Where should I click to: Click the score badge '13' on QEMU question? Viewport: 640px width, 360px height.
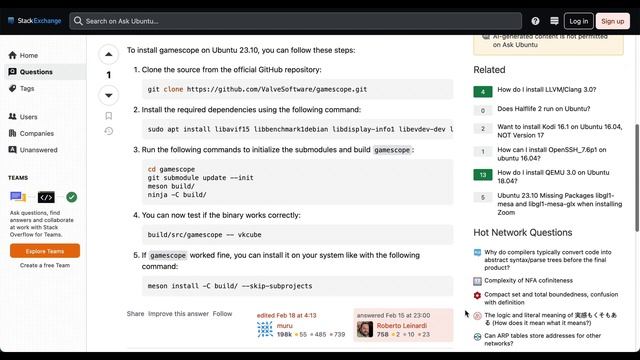click(x=483, y=175)
